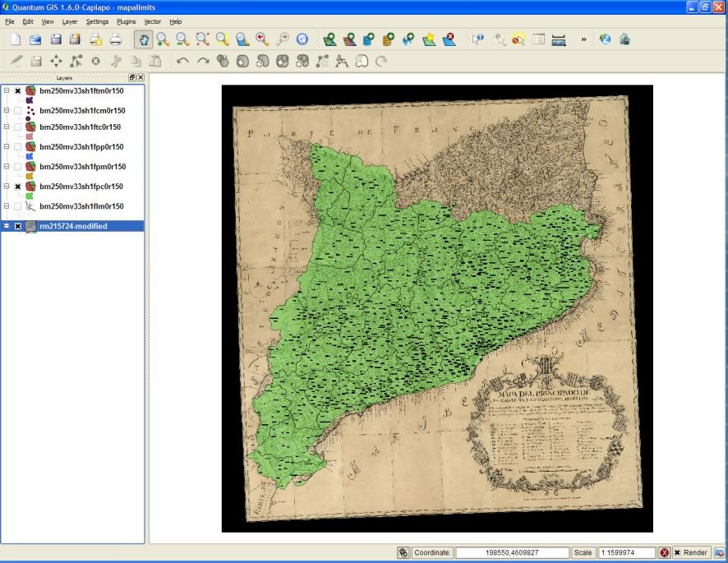Select the bm250mv33sh1ftm0r150 layer name
This screenshot has height=563, width=728.
coord(81,91)
